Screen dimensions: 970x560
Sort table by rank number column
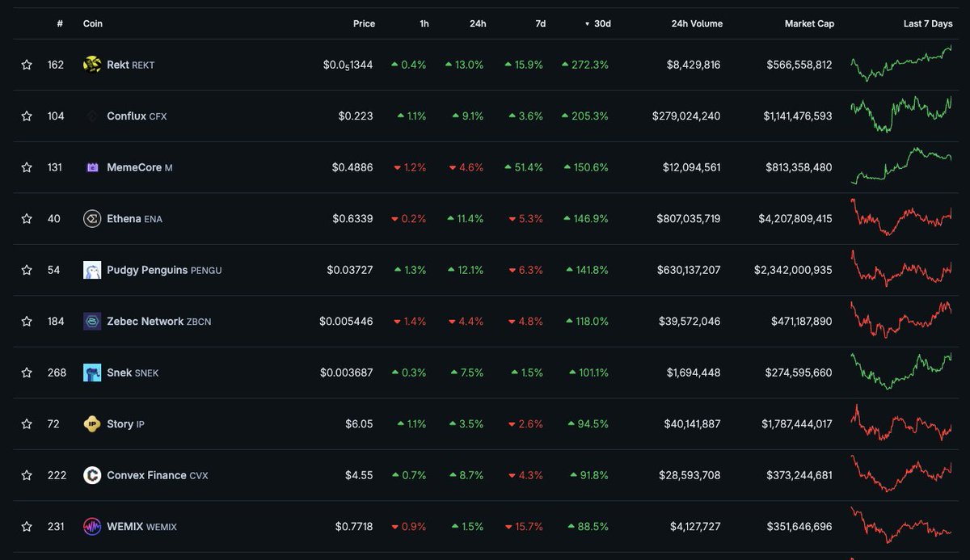click(x=60, y=23)
